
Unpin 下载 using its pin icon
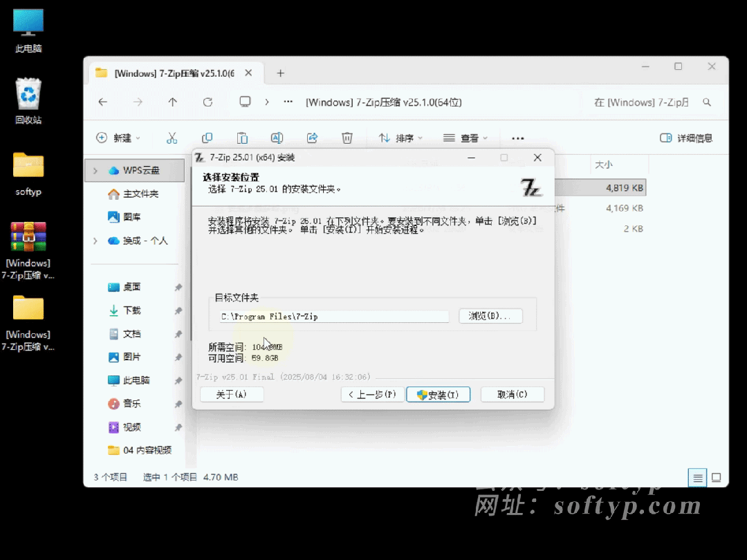178,310
